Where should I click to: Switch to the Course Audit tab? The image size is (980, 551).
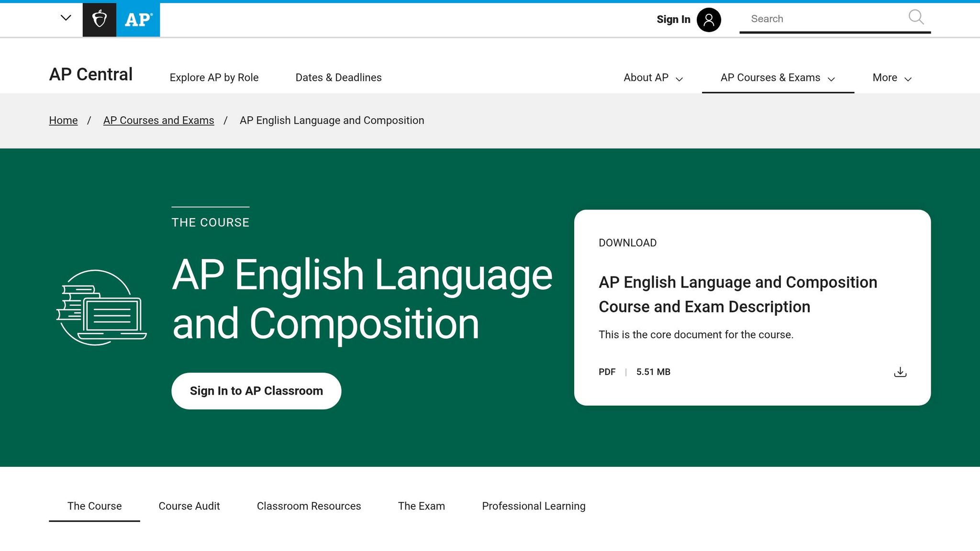pos(189,506)
